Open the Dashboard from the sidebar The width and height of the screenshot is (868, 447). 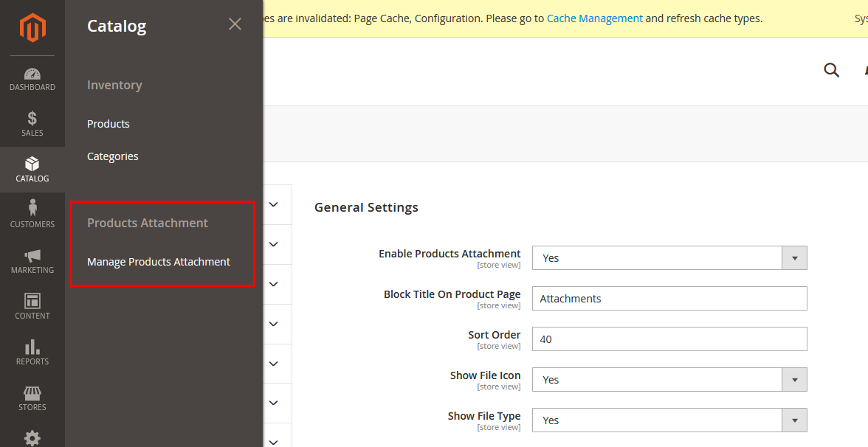click(32, 79)
